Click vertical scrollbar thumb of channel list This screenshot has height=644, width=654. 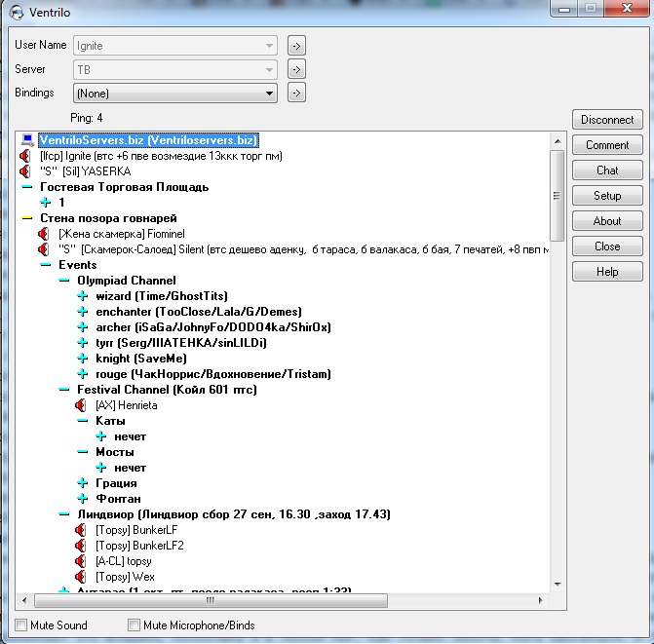(557, 195)
